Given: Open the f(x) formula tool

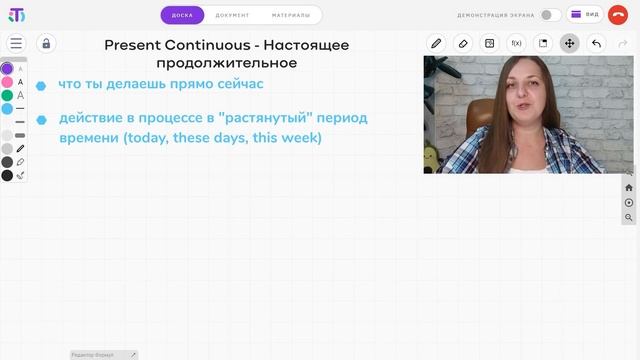Looking at the screenshot, I should click(516, 43).
